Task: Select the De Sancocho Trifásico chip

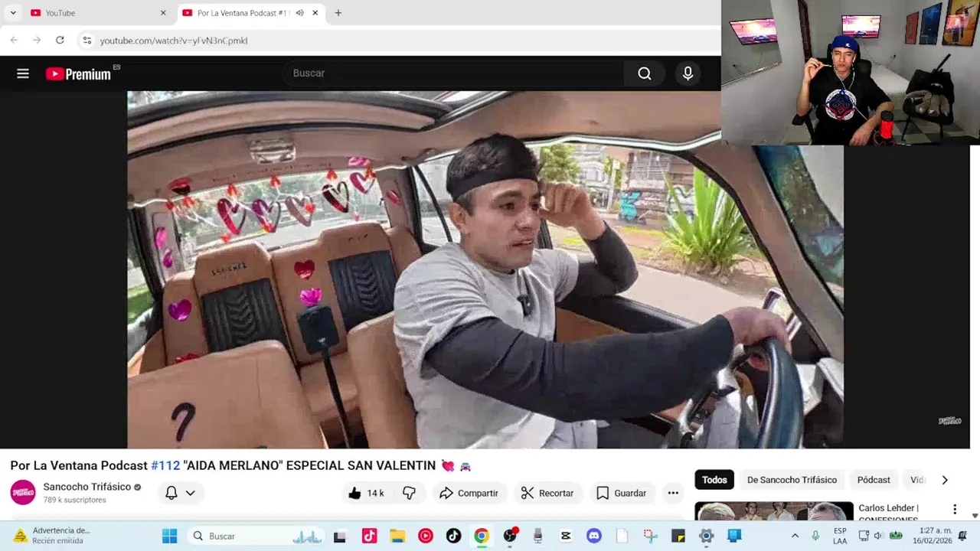Action: [x=792, y=480]
